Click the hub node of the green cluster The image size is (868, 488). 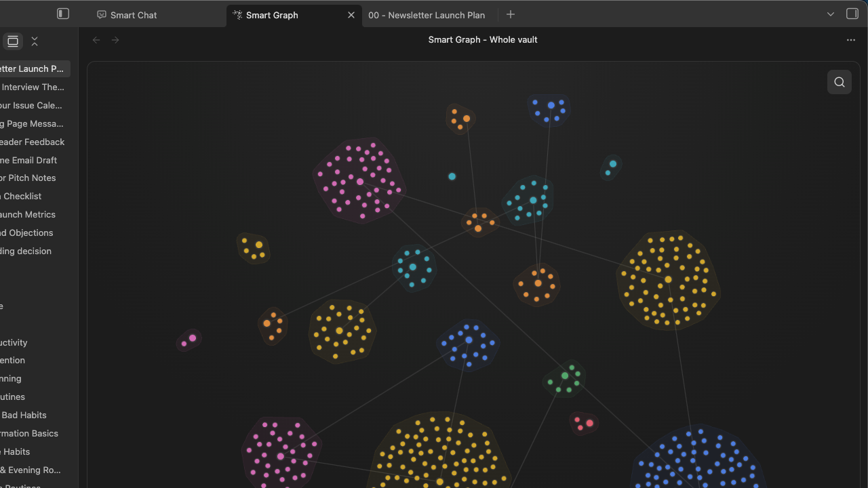(x=565, y=375)
